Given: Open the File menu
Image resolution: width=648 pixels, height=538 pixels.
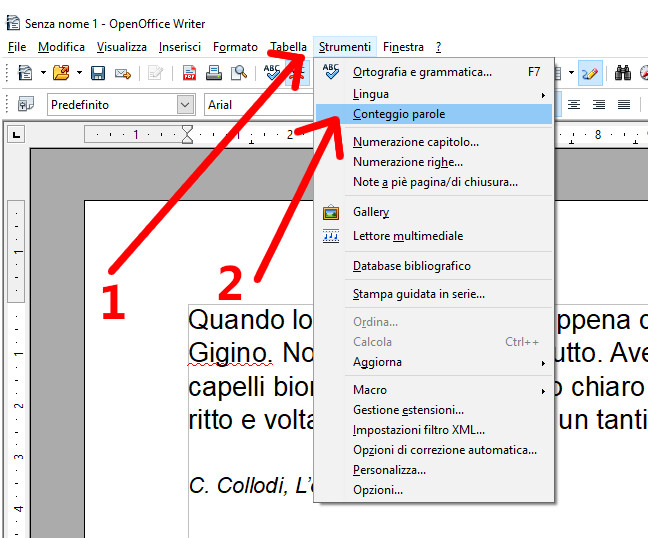Looking at the screenshot, I should (17, 47).
